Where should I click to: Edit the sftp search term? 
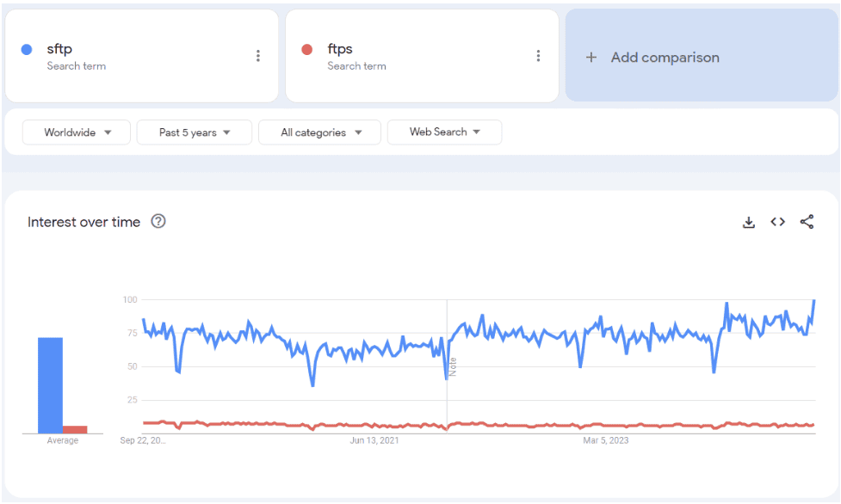click(59, 49)
